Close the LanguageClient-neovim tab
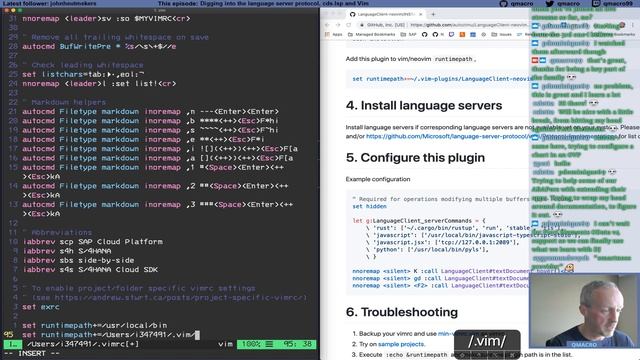This screenshot has height=360, width=640. click(421, 14)
